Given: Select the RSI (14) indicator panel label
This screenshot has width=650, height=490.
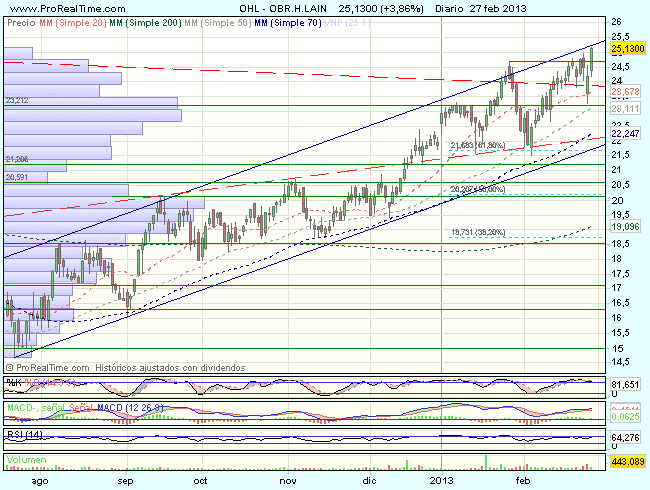Looking at the screenshot, I should [x=22, y=434].
